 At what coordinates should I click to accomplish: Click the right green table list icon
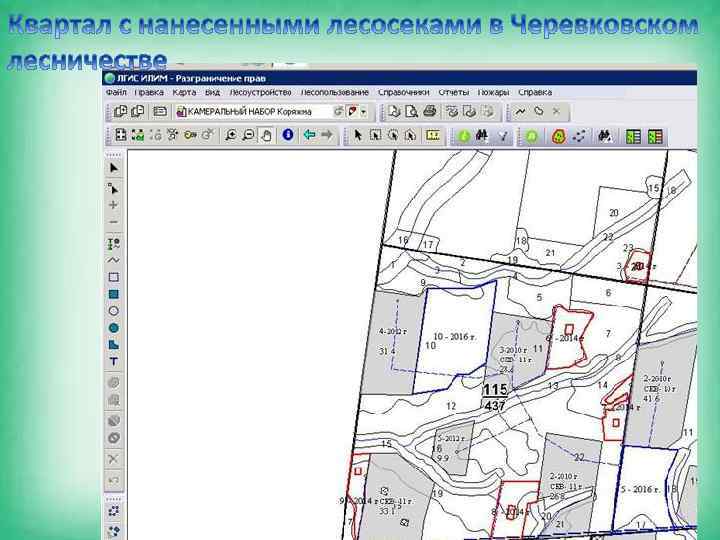click(x=655, y=136)
